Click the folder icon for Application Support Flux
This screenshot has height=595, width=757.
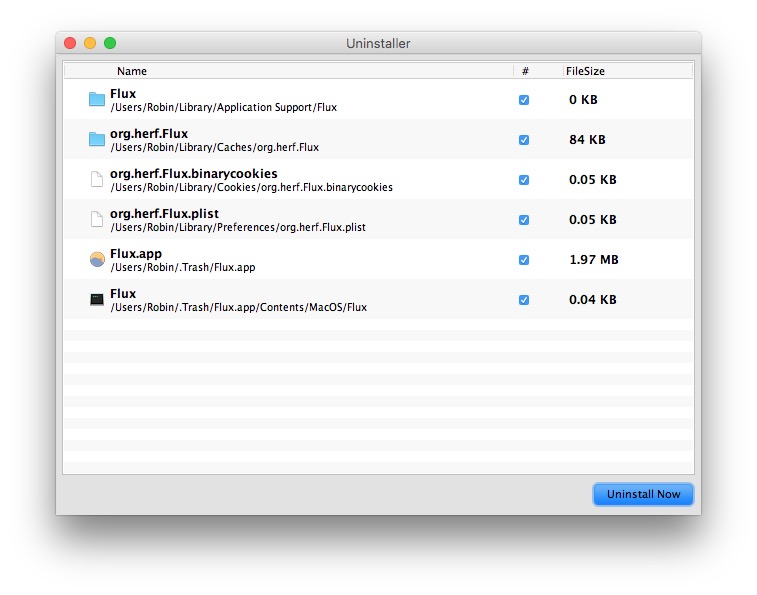coord(96,100)
